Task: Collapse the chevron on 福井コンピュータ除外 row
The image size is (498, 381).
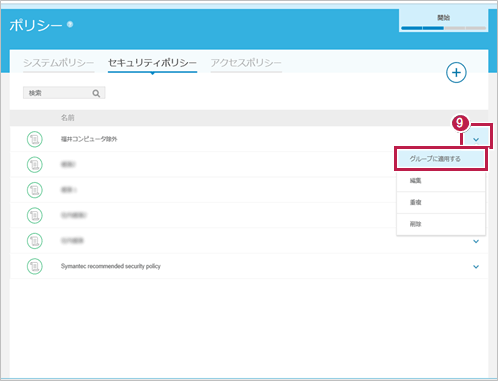Action: click(476, 139)
